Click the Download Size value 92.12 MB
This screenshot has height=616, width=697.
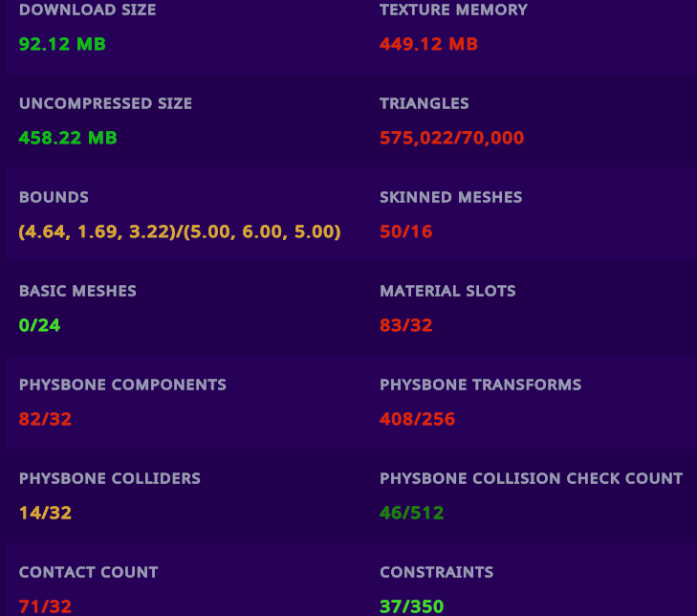(x=62, y=44)
